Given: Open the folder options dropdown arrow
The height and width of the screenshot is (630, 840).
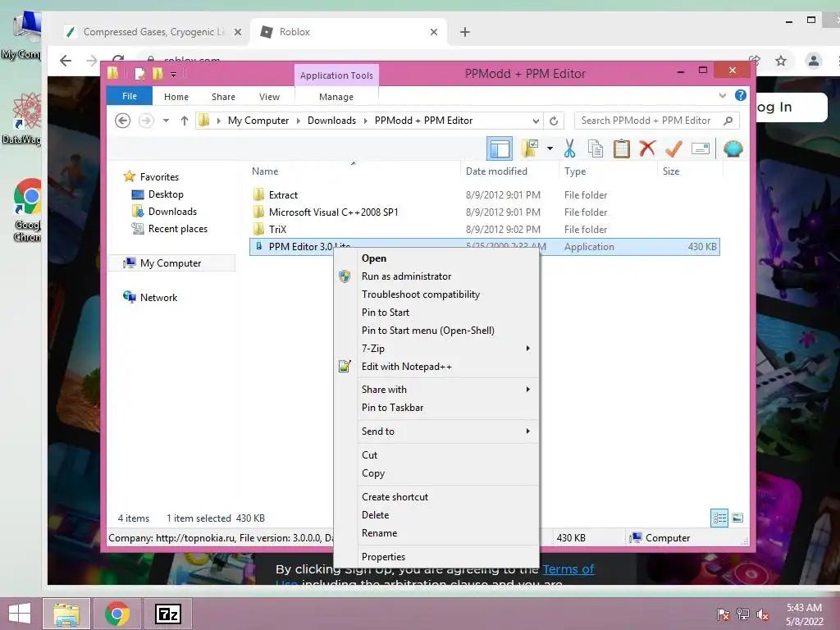Looking at the screenshot, I should [550, 148].
